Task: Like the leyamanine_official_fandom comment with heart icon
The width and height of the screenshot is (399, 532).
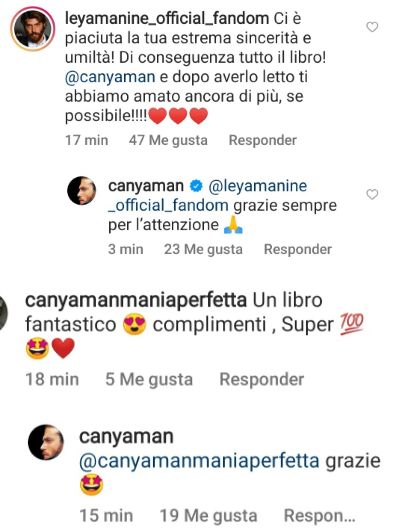Action: click(372, 27)
